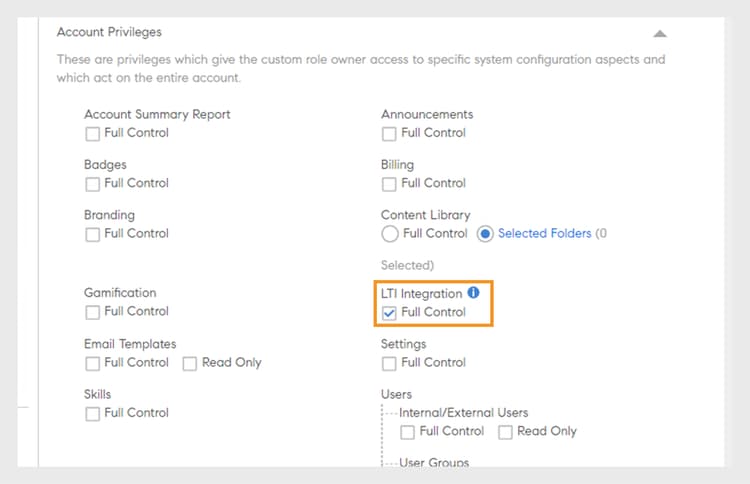Choose Content Library Selected Folders radio
This screenshot has width=750, height=484.
[x=485, y=234]
